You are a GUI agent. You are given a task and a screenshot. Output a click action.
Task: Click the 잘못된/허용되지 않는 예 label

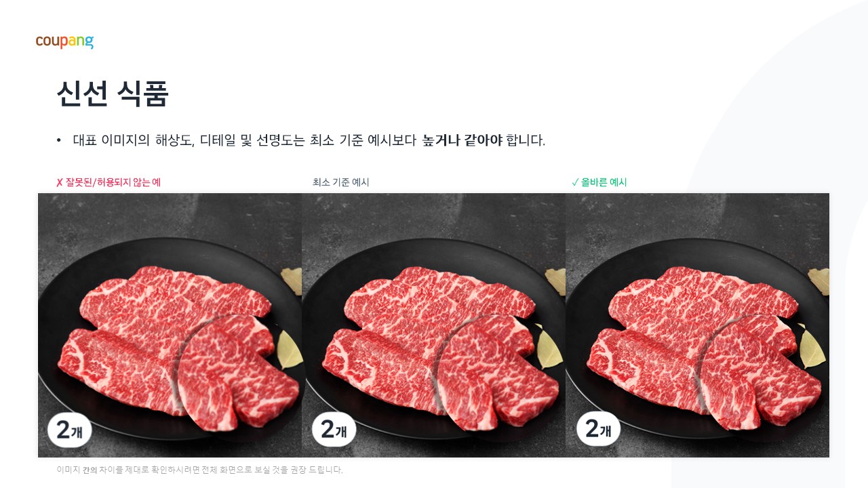pos(113,182)
